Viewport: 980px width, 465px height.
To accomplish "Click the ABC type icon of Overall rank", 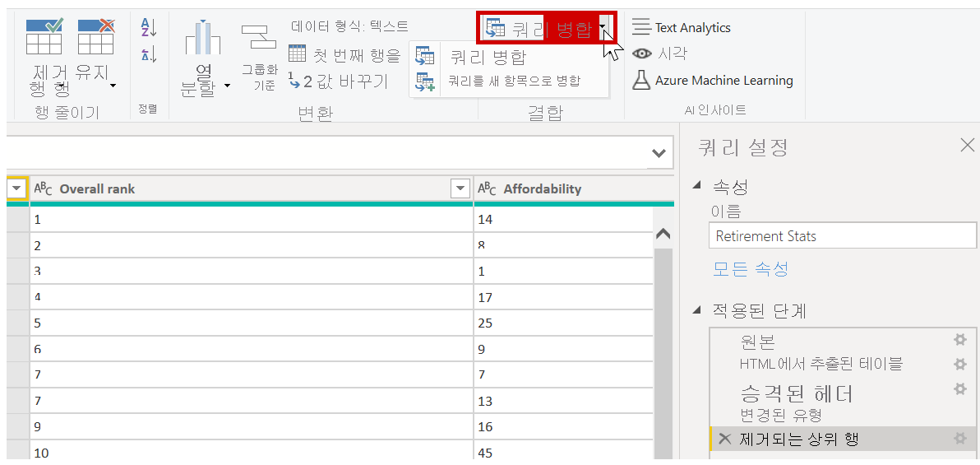I will click(x=43, y=188).
